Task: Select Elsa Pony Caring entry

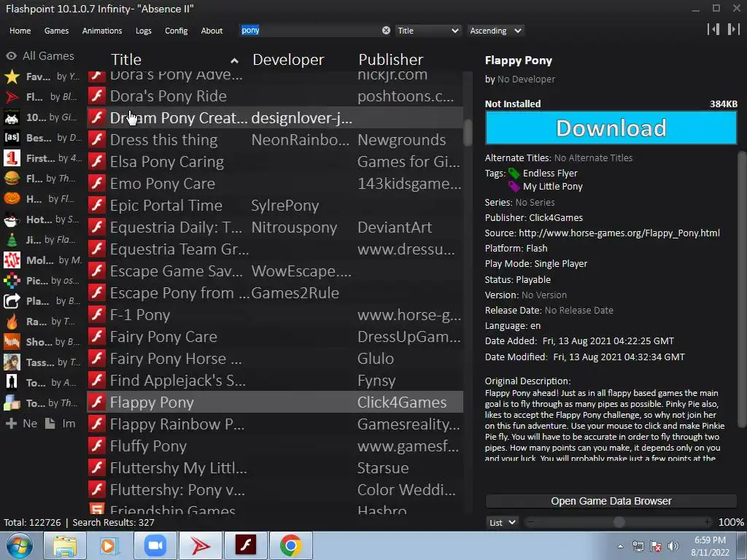Action: tap(275, 162)
